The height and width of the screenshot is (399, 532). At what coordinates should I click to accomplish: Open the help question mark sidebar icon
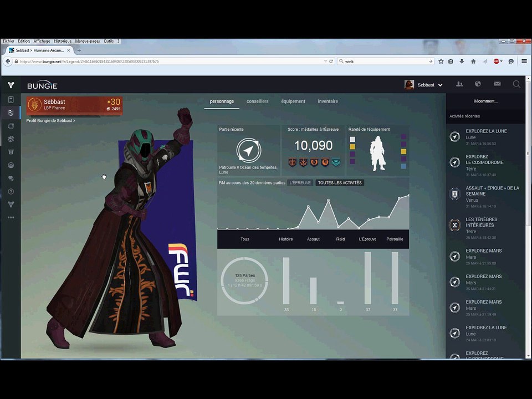tap(11, 191)
